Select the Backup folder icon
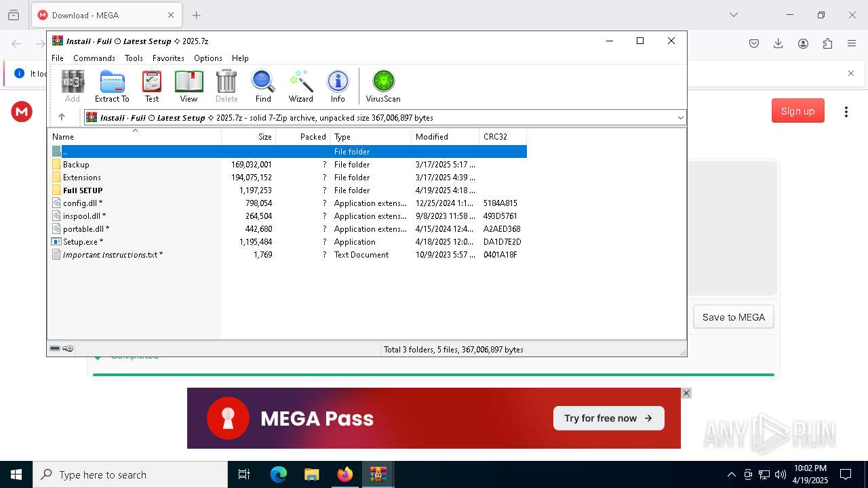The width and height of the screenshot is (868, 488). 57,164
